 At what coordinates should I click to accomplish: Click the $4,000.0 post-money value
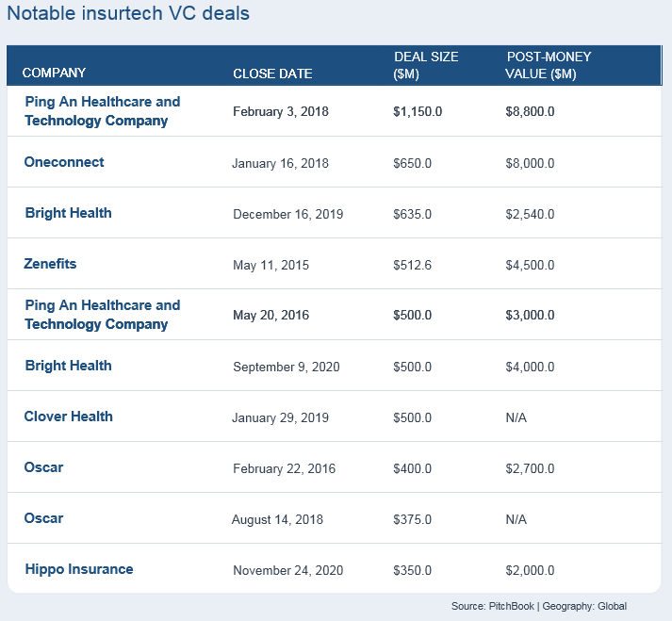coord(530,367)
